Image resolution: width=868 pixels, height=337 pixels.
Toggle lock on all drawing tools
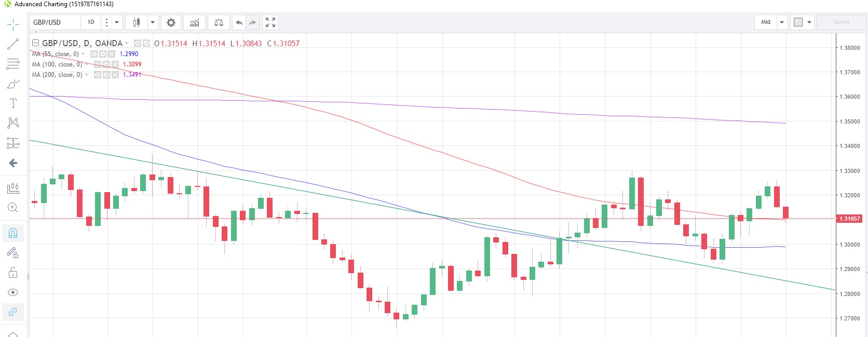coord(13,273)
